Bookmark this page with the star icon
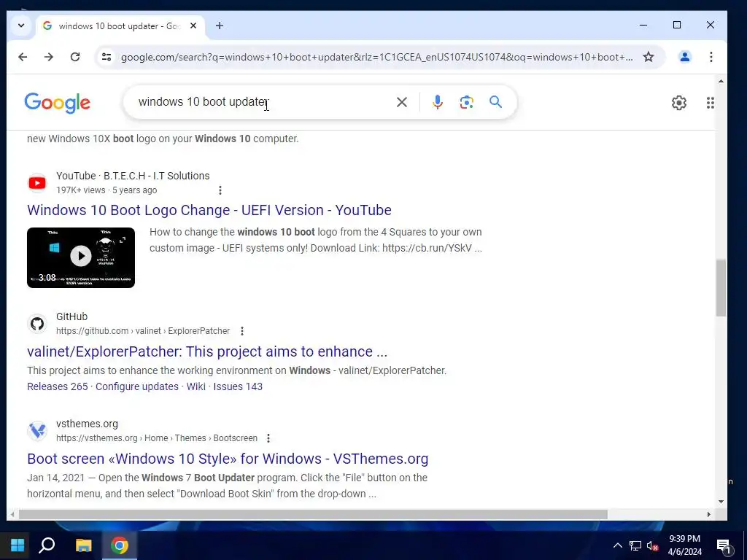Viewport: 747px width, 560px height. (649, 57)
